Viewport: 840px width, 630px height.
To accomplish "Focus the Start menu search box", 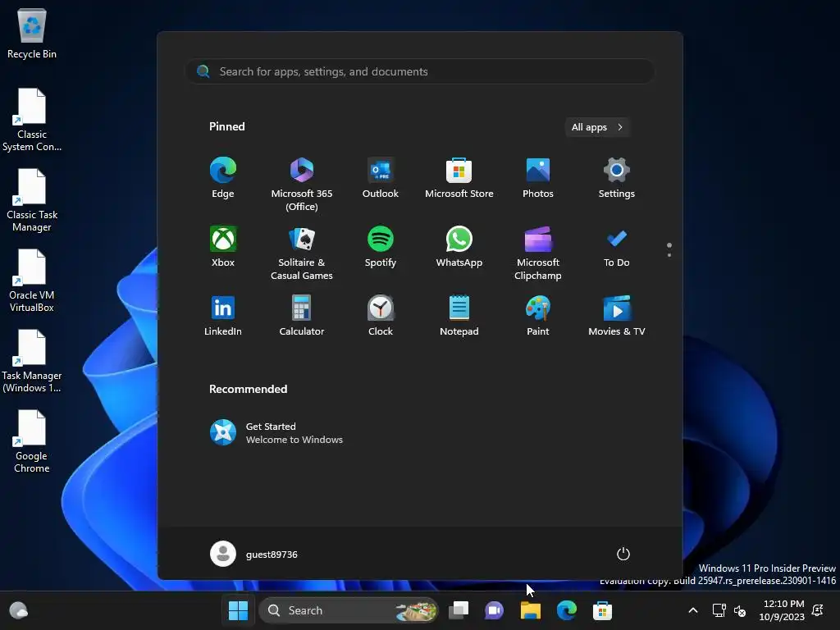I will pos(420,71).
